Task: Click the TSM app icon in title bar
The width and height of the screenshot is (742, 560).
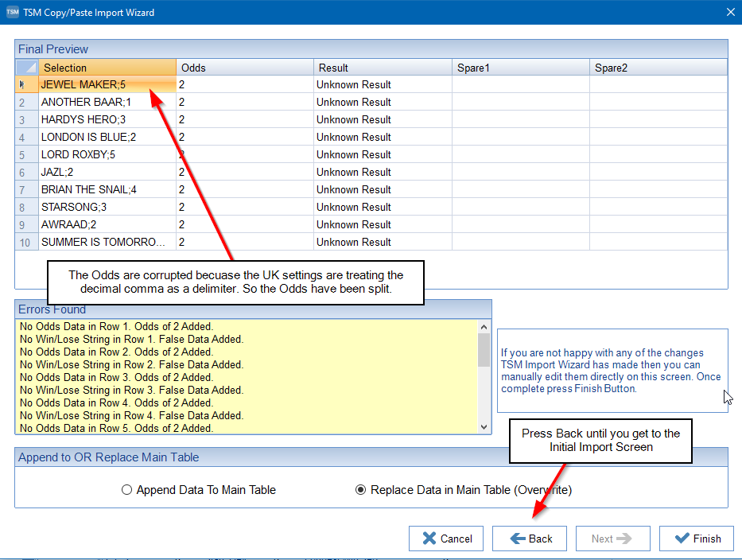Action: point(12,12)
